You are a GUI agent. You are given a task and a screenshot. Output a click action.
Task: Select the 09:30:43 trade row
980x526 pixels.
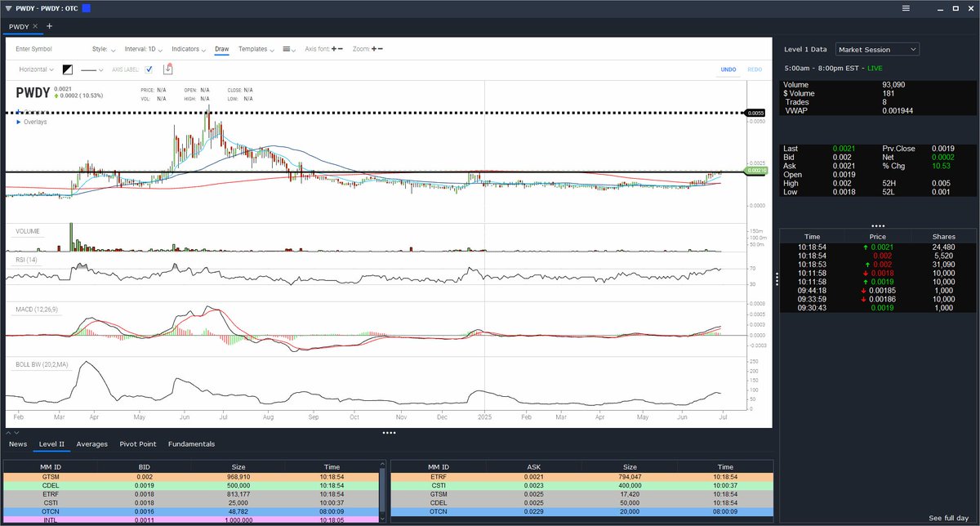tap(878, 307)
